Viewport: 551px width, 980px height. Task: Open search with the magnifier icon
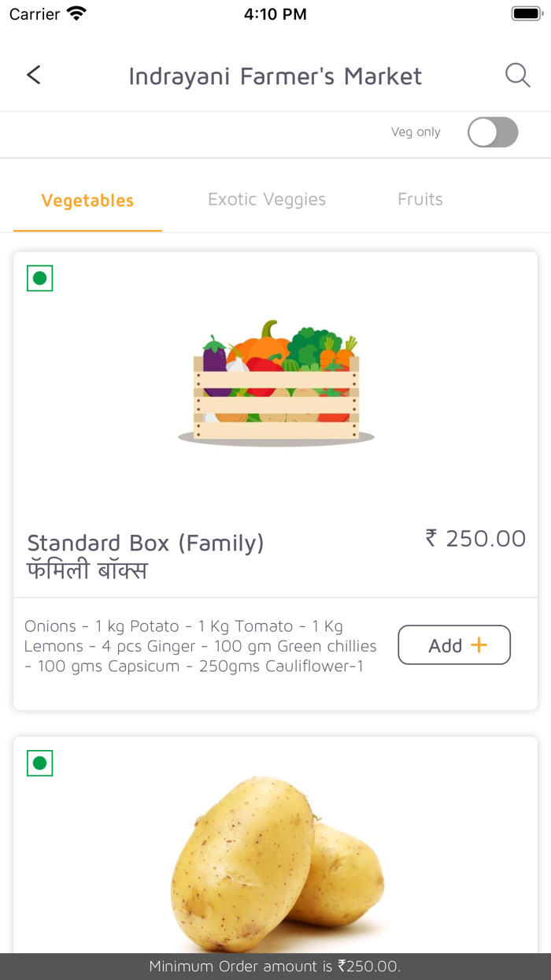coord(517,76)
